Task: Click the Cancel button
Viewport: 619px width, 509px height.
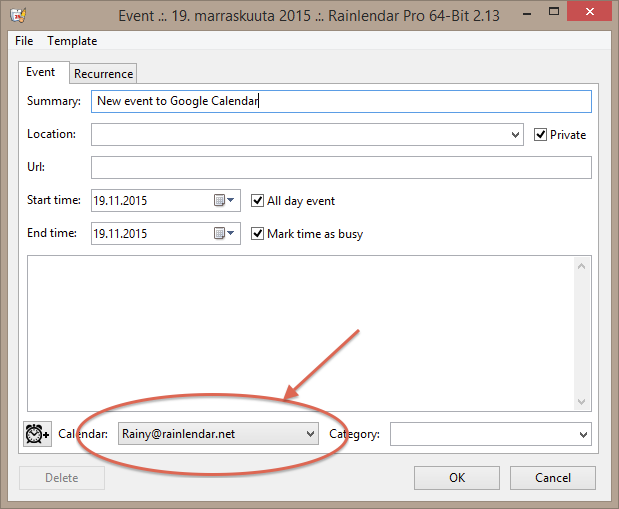Action: [553, 478]
